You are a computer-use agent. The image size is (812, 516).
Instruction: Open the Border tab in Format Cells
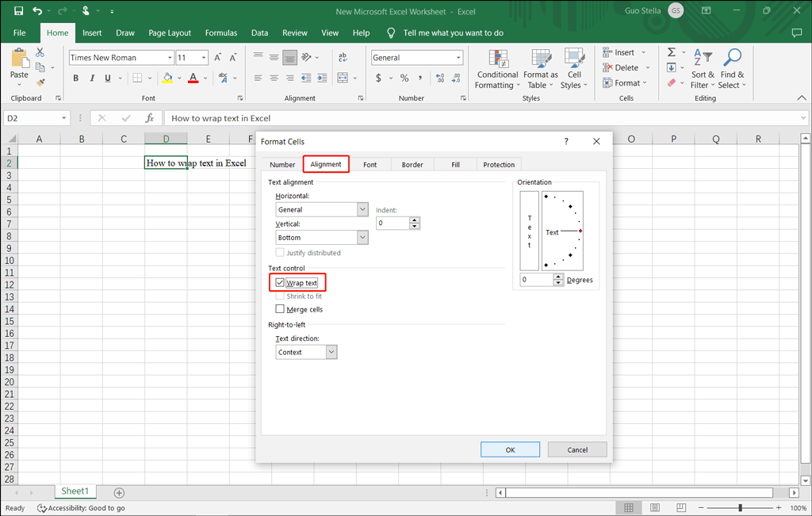click(x=412, y=165)
